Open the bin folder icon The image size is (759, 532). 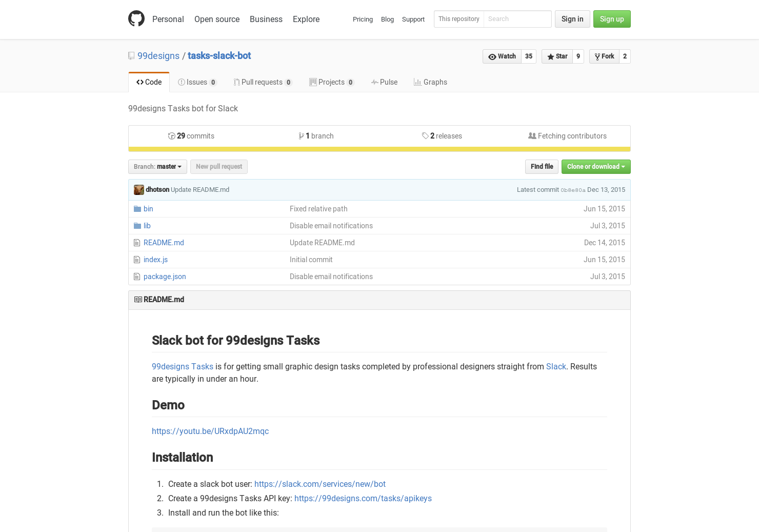pyautogui.click(x=137, y=209)
